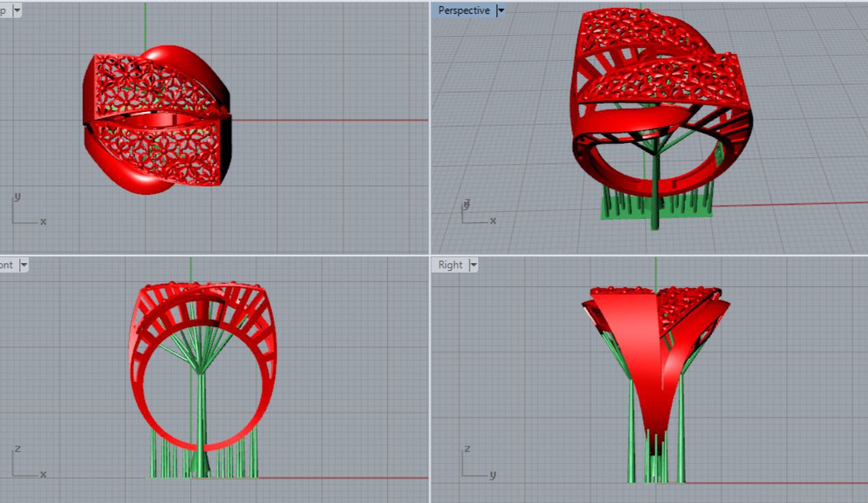Open the Front viewport dropdown arrow
The height and width of the screenshot is (503, 868).
[x=24, y=265]
